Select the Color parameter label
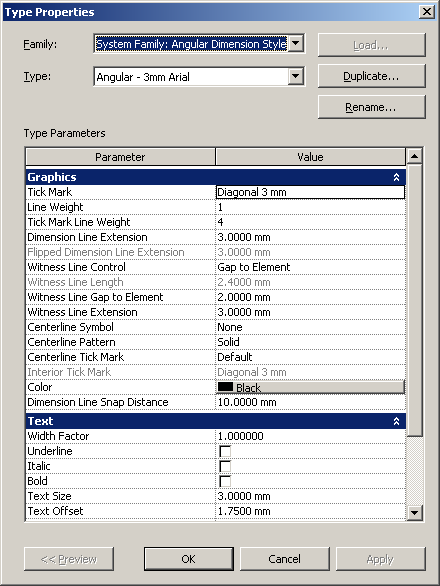This screenshot has height=586, width=440. click(40, 387)
